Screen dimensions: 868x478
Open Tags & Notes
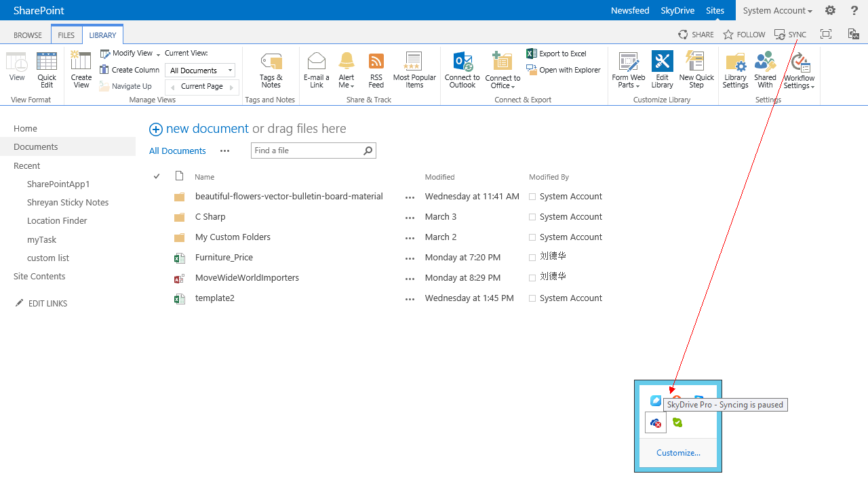271,70
